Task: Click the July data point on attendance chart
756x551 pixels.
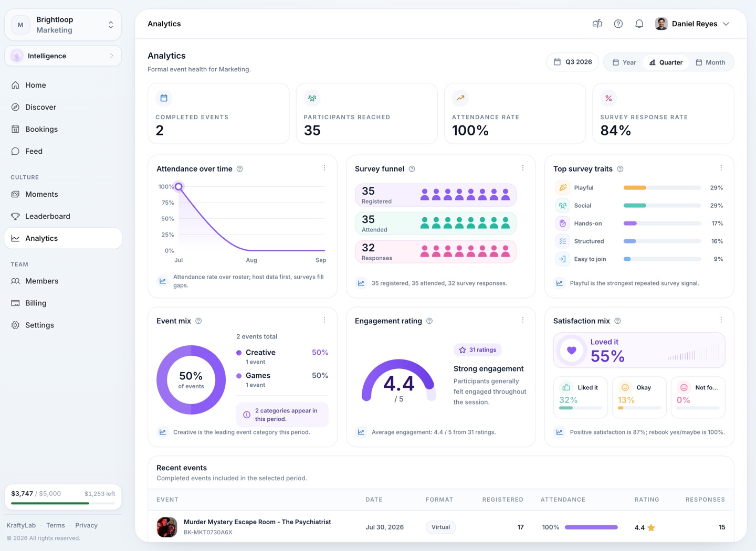Action: pos(179,186)
